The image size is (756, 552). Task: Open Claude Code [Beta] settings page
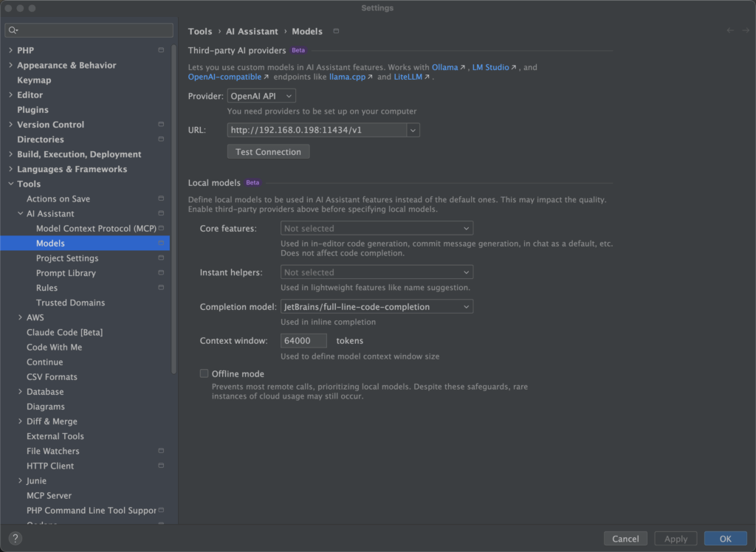coord(64,332)
